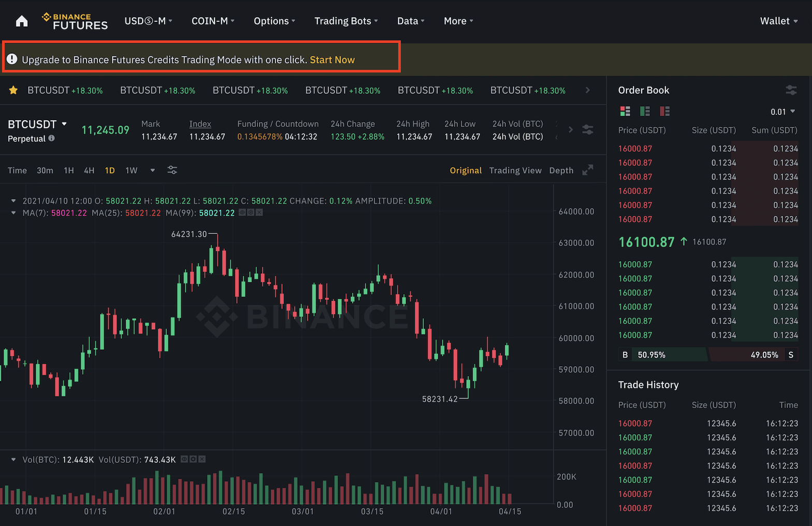
Task: Show both bids and asks order book view
Action: 625,111
